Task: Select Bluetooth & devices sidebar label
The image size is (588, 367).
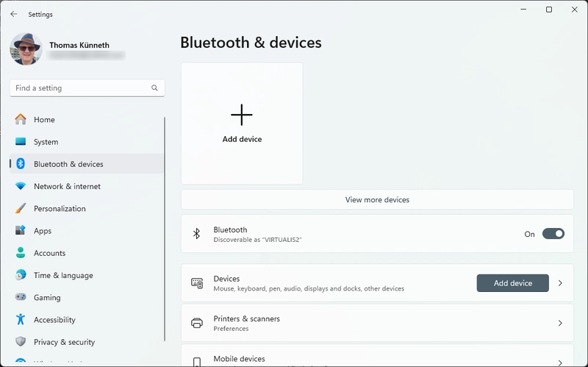Action: click(x=68, y=164)
